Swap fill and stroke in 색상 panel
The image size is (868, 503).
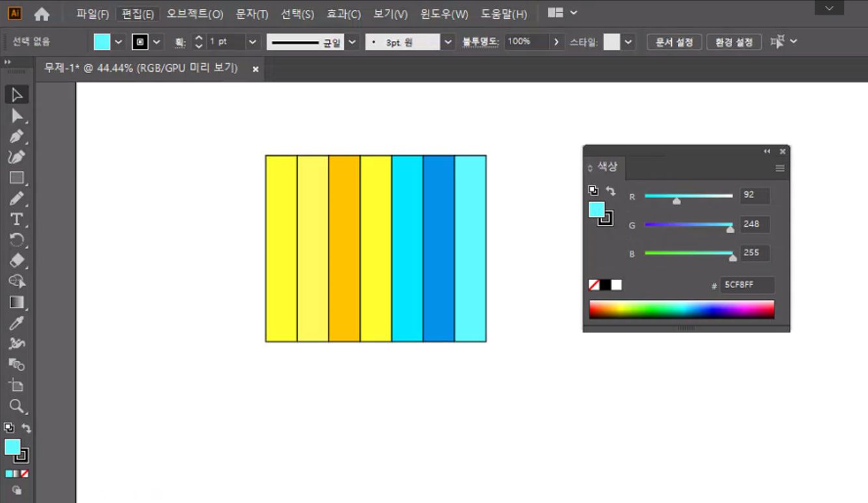click(x=611, y=191)
